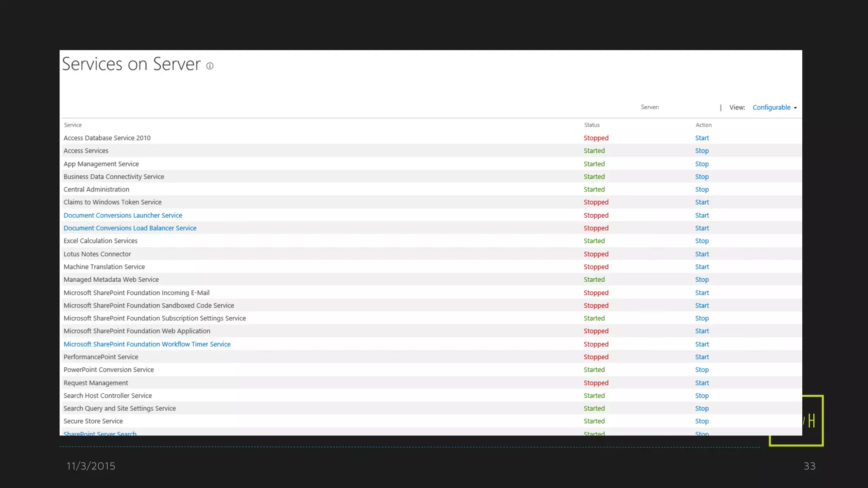Start Machine Translation Service
This screenshot has height=488, width=868.
[x=702, y=267]
